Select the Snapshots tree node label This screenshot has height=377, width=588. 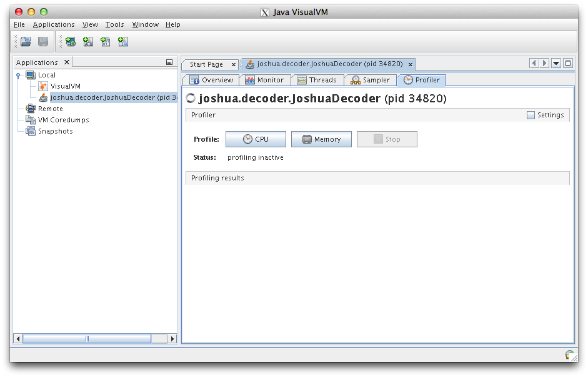click(x=56, y=131)
